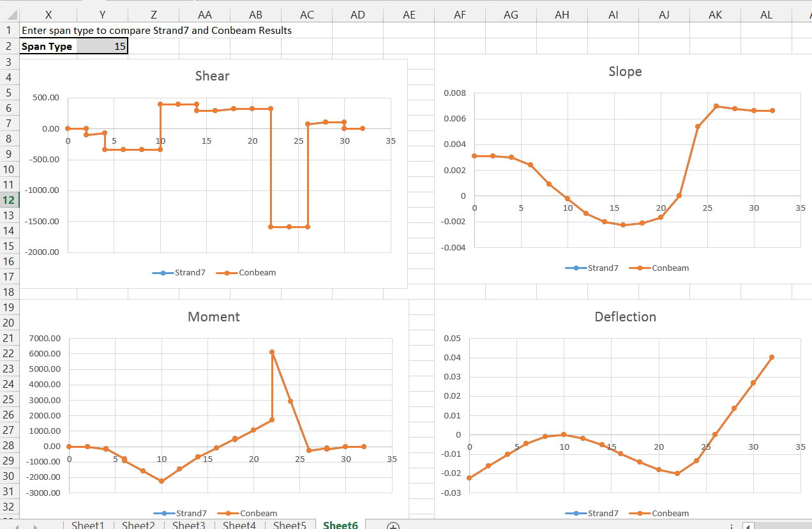Screen dimensions: 812x529
Task: Switch to the Sheet1 tab
Action: point(88,525)
